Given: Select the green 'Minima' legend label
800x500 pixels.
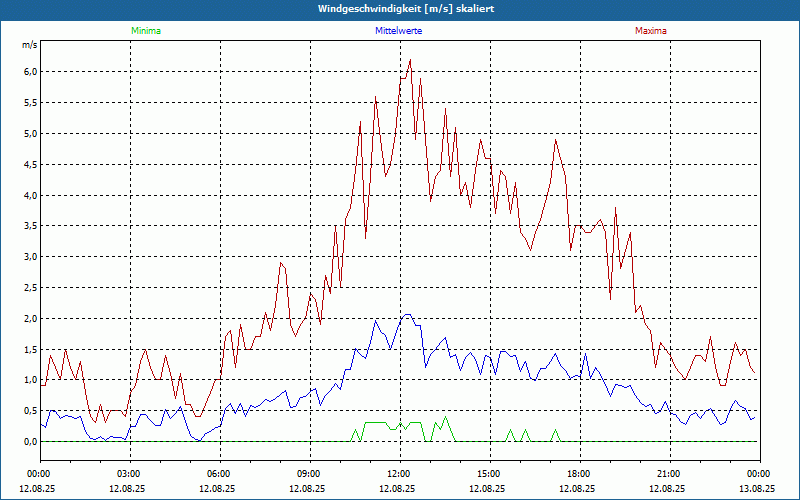Looking at the screenshot, I should point(145,31).
